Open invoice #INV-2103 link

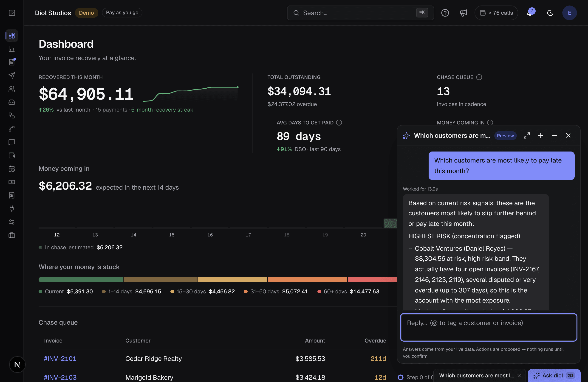click(x=60, y=377)
